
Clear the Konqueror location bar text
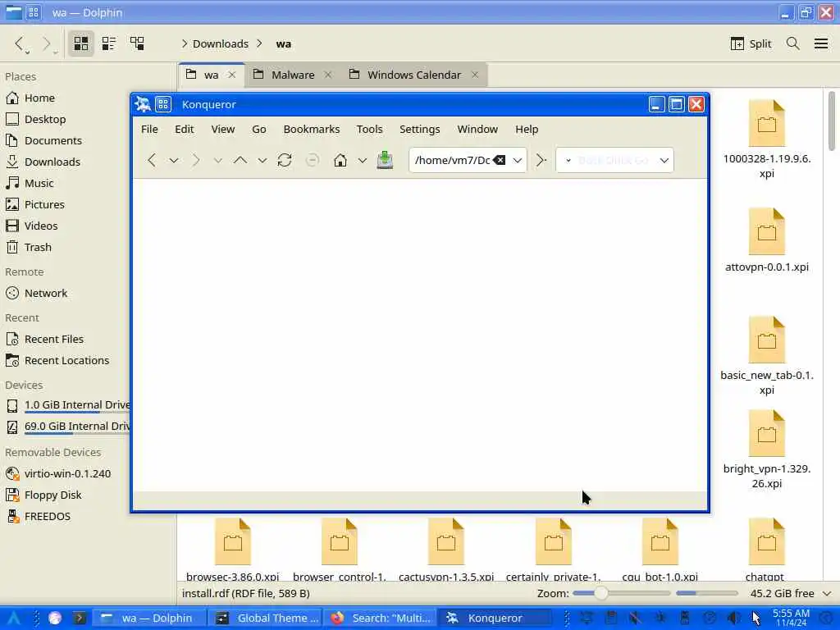click(500, 160)
